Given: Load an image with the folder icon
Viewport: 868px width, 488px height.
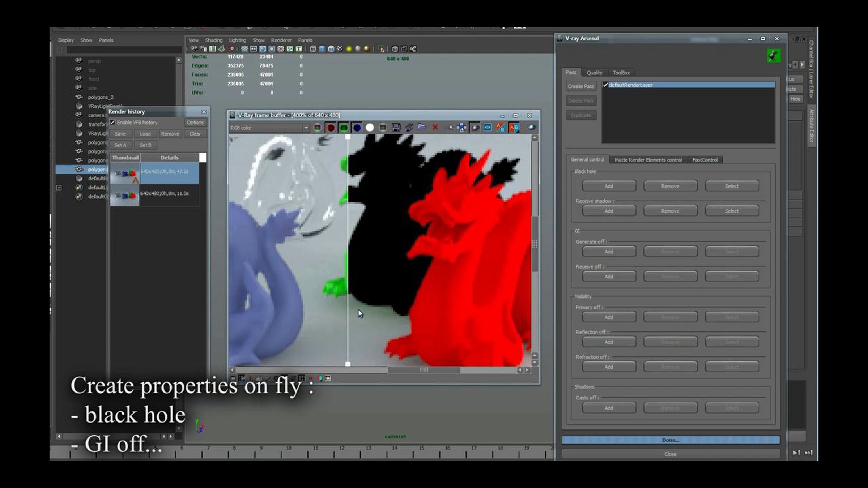Looking at the screenshot, I should 422,127.
